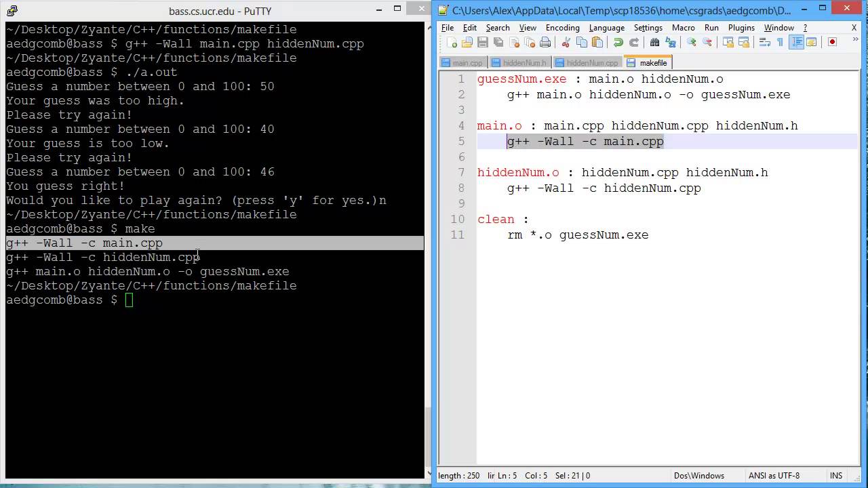
Task: Click the 'clean' target on line 10
Action: (x=496, y=220)
